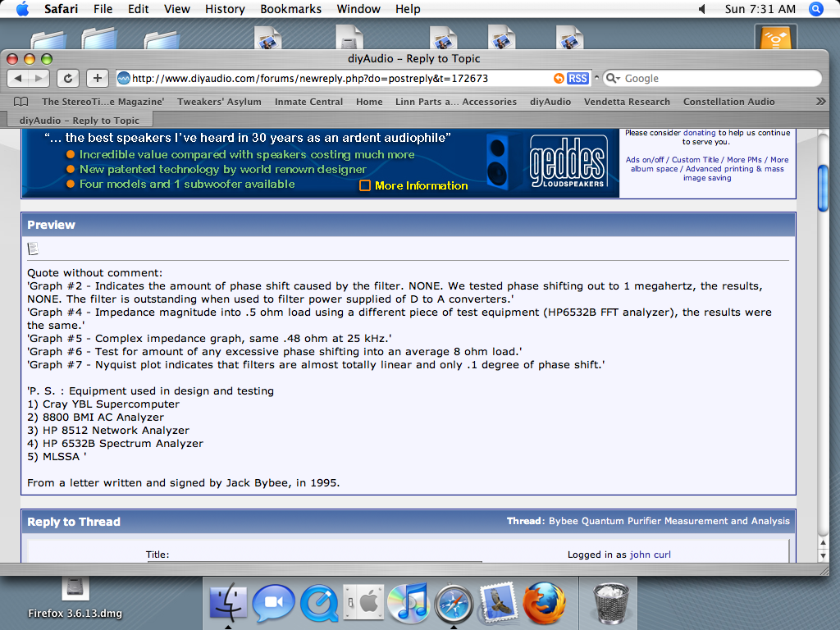This screenshot has width=840, height=630.
Task: Open the john curl profile link
Action: coord(650,555)
